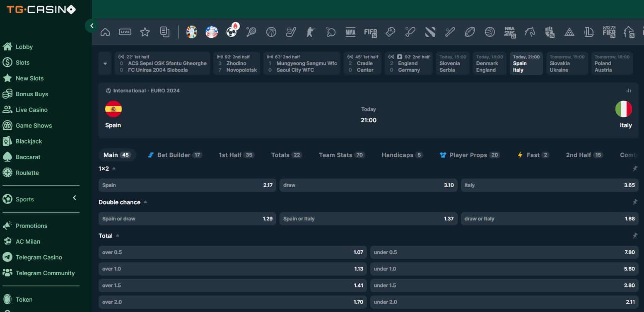Select the basketball icon
Screen dimensions: 644x312
(271, 32)
